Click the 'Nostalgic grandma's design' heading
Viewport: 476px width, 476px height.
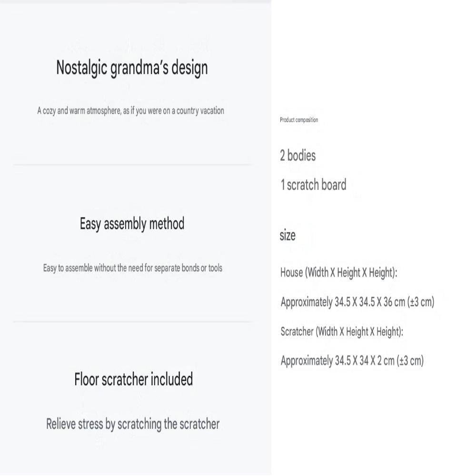click(132, 68)
